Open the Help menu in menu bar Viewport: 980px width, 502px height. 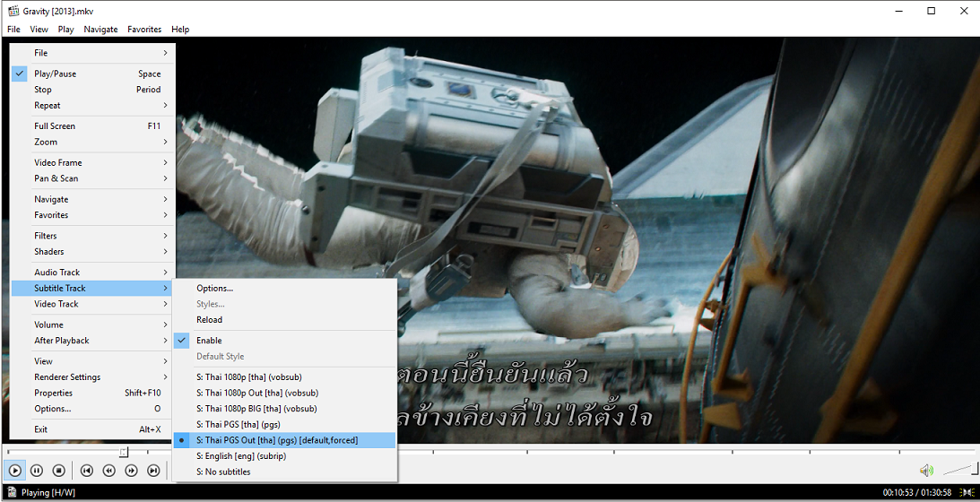coord(180,30)
